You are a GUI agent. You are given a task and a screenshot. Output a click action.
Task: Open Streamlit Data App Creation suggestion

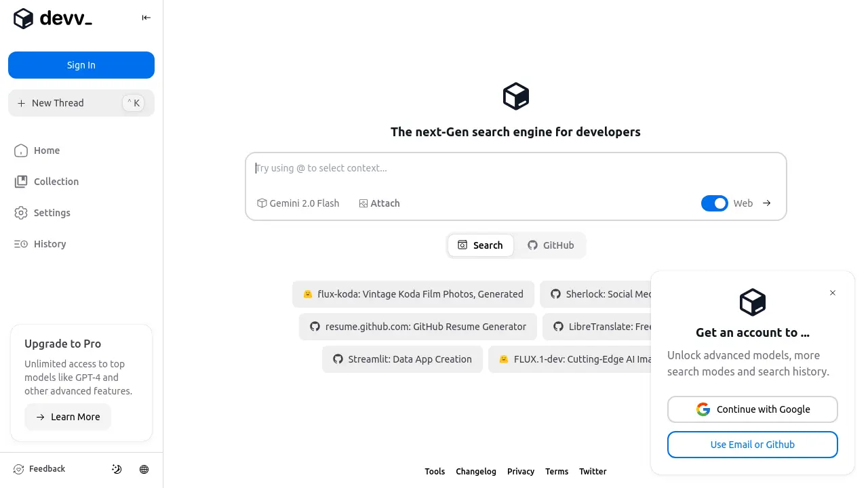click(402, 359)
